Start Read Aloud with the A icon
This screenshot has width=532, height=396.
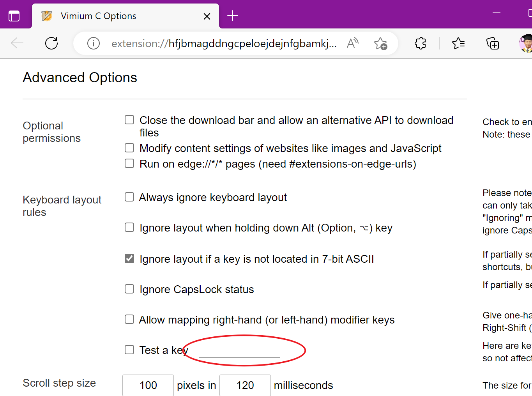[x=352, y=43]
